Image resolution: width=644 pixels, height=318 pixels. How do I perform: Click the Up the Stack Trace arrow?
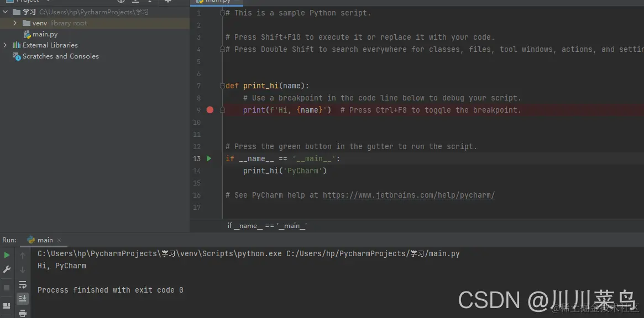[23, 256]
